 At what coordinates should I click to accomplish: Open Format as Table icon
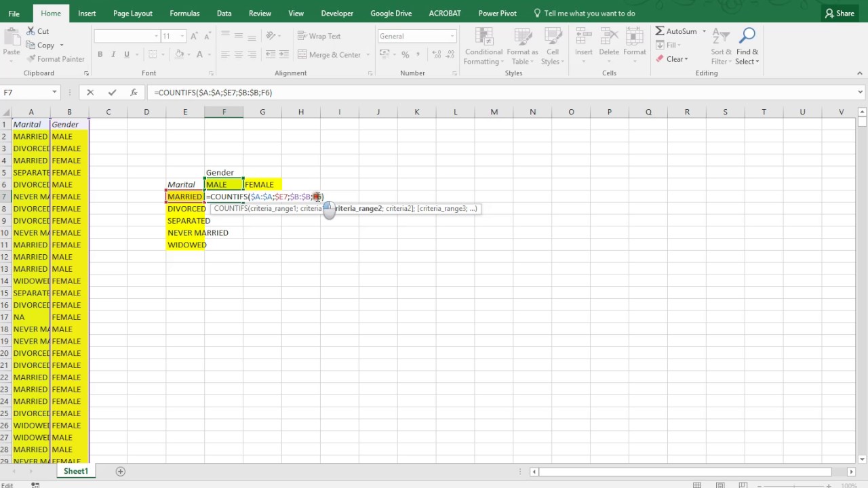click(x=522, y=37)
